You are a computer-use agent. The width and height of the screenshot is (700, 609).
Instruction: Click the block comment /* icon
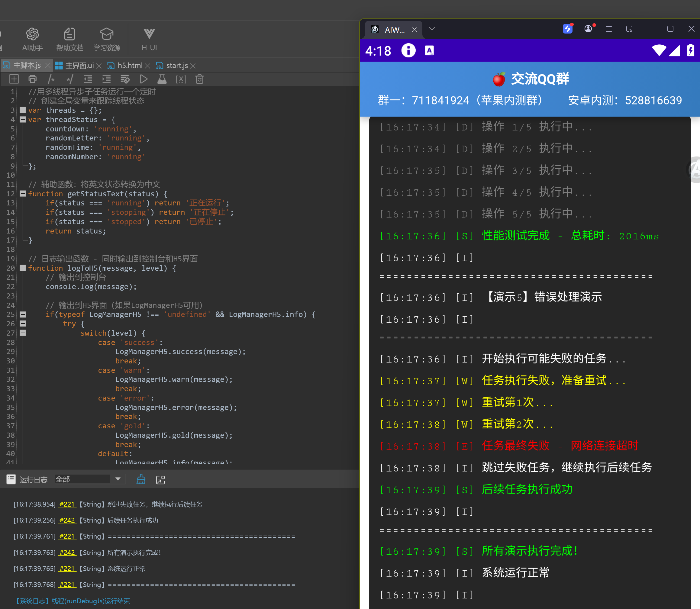pos(51,79)
